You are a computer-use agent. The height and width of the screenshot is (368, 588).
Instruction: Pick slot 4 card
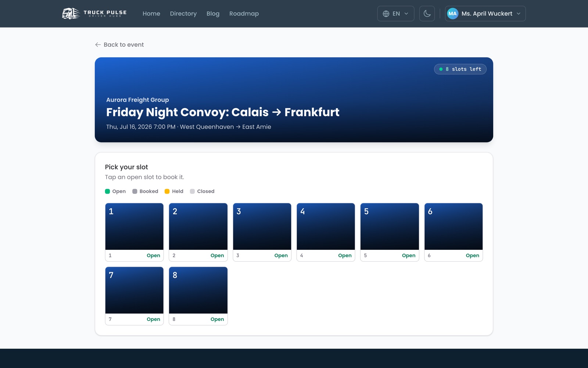pos(326,232)
